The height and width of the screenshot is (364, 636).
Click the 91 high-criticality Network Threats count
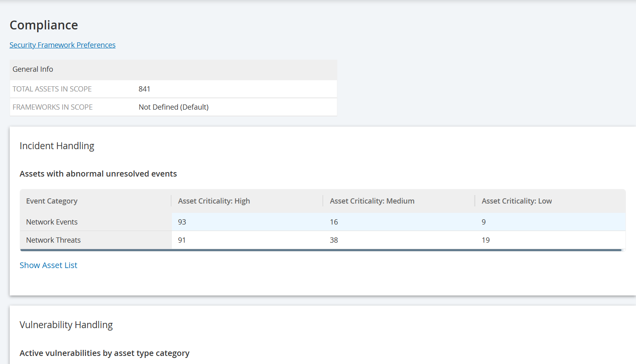[x=182, y=240]
